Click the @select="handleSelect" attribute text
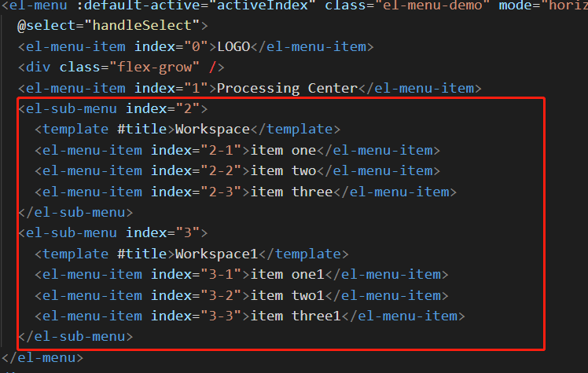Image resolution: width=588 pixels, height=373 pixels. pos(108,25)
